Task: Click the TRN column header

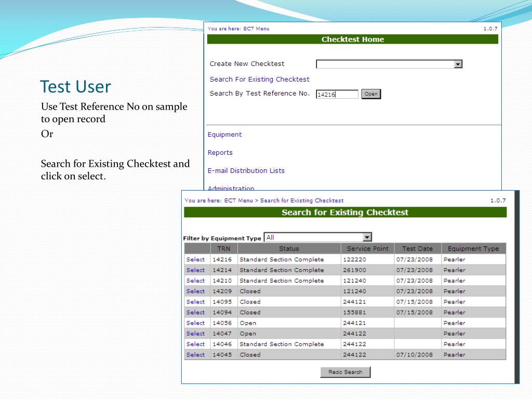Action: click(223, 249)
